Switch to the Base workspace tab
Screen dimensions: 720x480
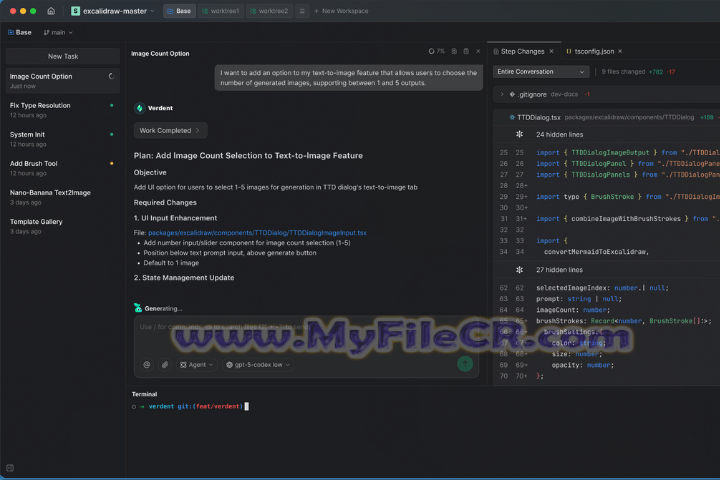click(x=179, y=11)
